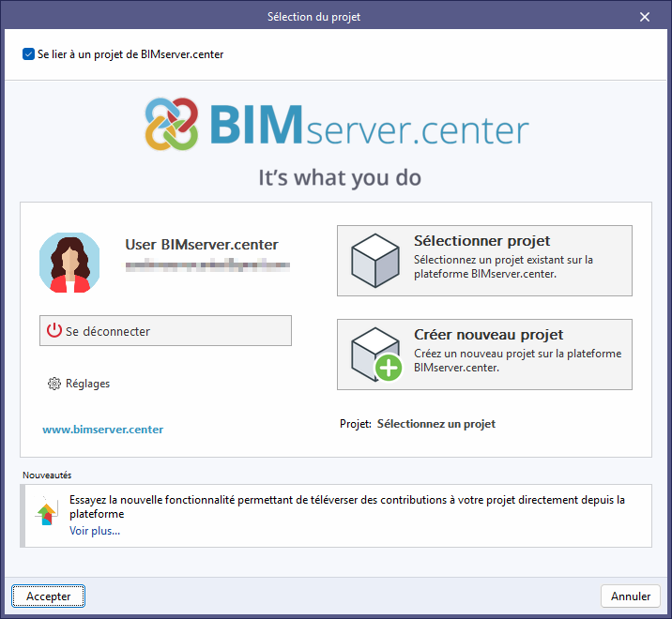Click the cube-with-plus icon for new project
This screenshot has height=619, width=672.
click(376, 355)
